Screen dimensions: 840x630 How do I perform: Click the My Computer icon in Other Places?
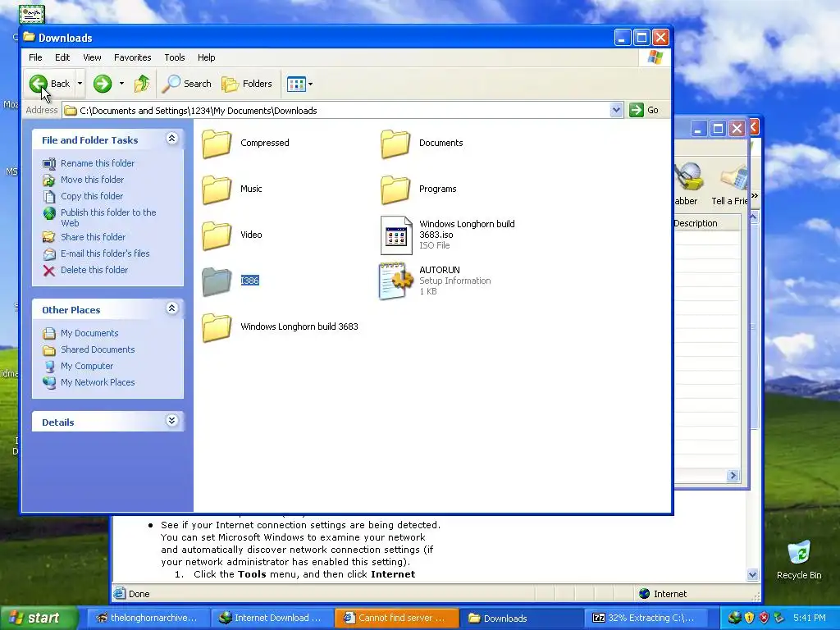coord(48,367)
